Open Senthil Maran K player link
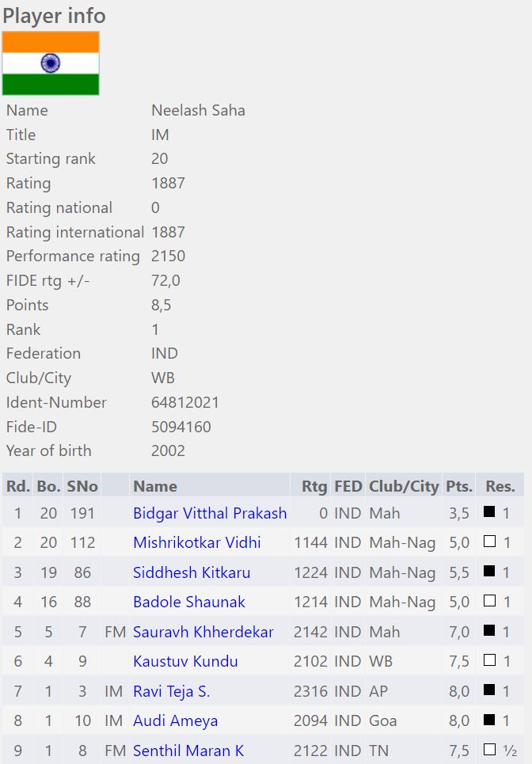The image size is (532, 764). pos(188,751)
